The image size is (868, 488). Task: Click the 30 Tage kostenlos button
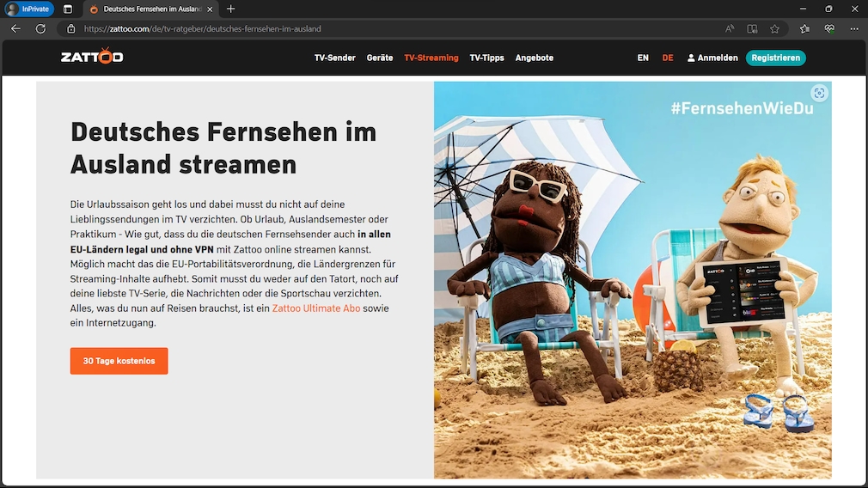click(119, 361)
